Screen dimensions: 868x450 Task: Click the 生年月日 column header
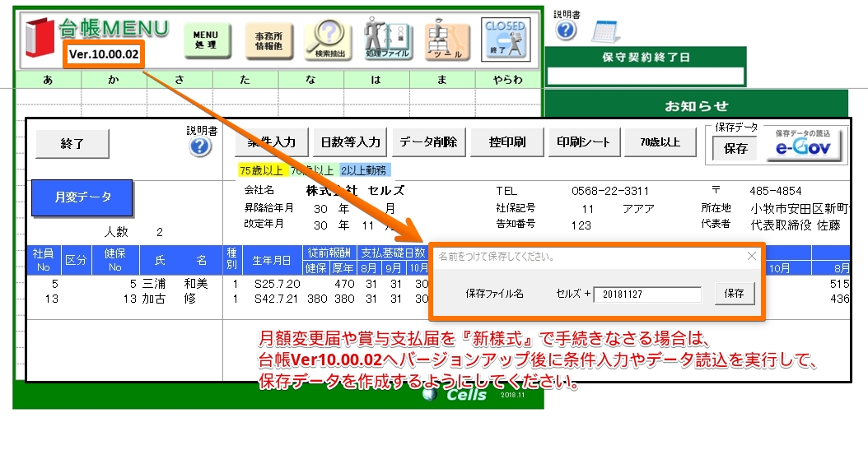pyautogui.click(x=271, y=261)
